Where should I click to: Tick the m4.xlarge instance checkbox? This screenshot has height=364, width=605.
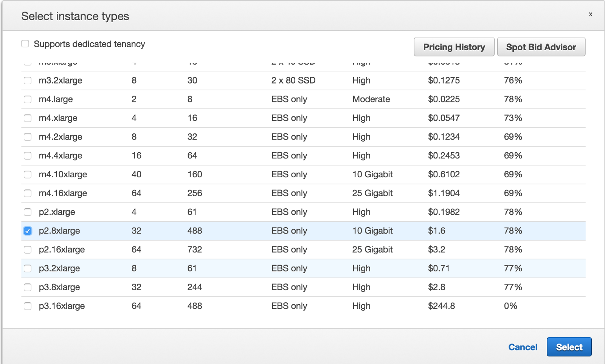pos(28,118)
